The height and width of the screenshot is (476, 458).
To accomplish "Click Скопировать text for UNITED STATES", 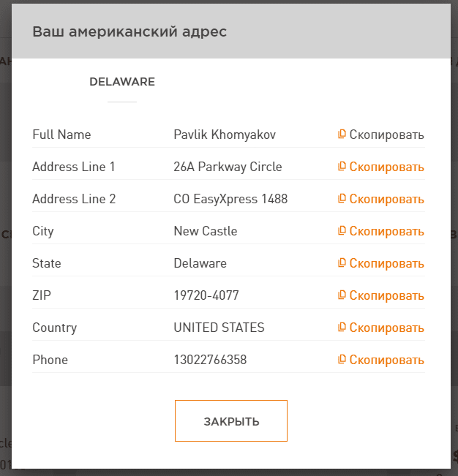I will click(x=386, y=328).
